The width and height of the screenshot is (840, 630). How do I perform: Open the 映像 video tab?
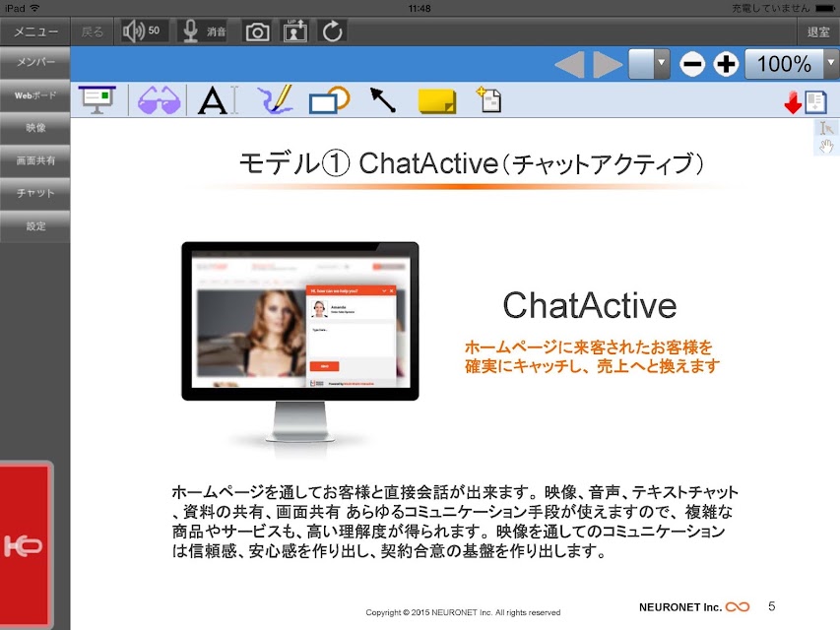[34, 128]
